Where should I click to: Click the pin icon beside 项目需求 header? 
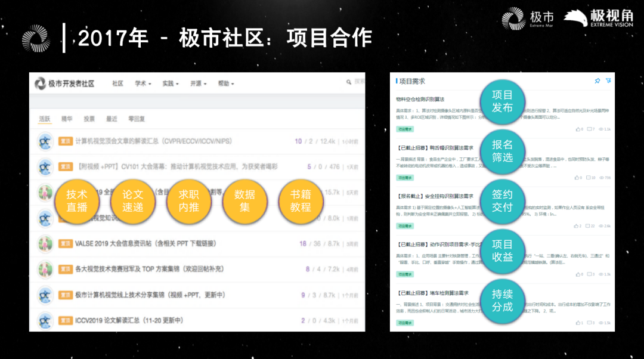click(x=597, y=81)
